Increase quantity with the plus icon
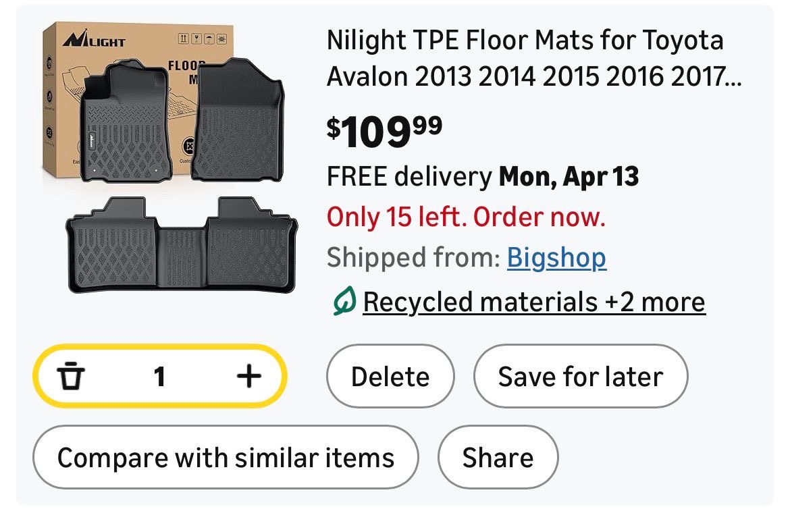Screen dimensions: 790x532 pos(248,376)
